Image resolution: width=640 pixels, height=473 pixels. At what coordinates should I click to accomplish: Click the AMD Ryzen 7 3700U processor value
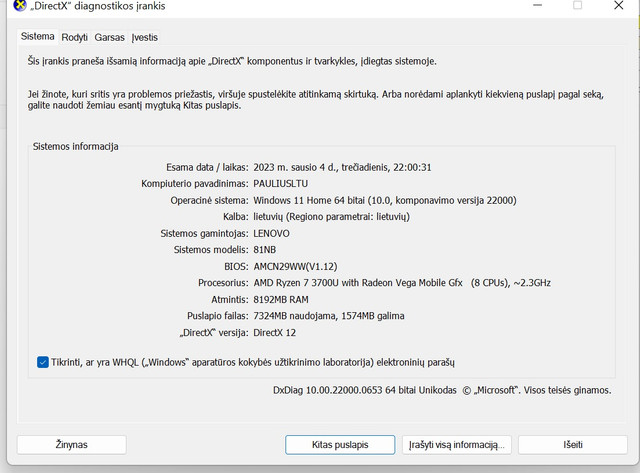(402, 283)
